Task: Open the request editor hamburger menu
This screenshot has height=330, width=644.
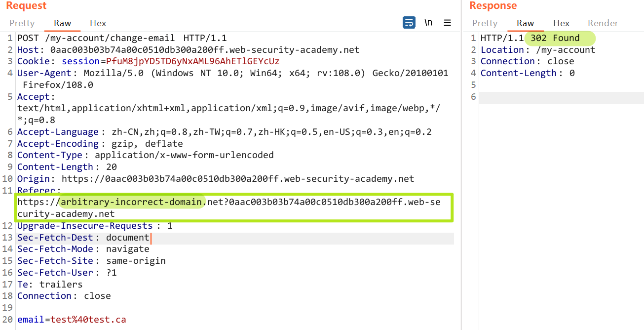Action: (447, 23)
